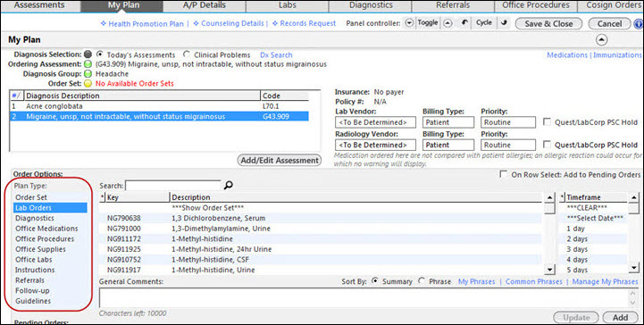Select 1,3 Dichlorobenzene, Serum order row
This screenshot has width=644, height=325.
[321, 218]
